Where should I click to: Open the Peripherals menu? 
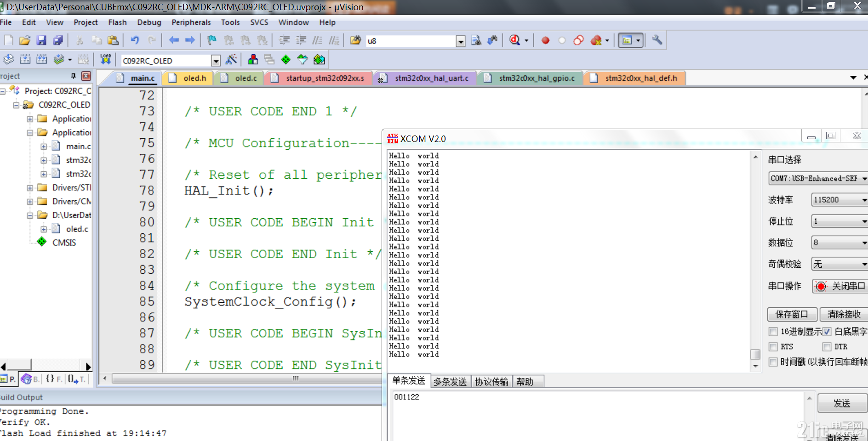point(191,23)
